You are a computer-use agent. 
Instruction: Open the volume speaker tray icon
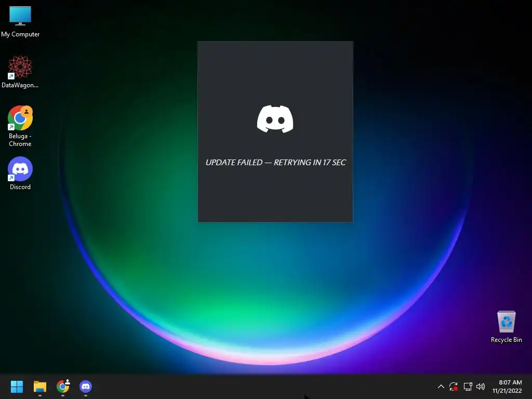tap(481, 387)
